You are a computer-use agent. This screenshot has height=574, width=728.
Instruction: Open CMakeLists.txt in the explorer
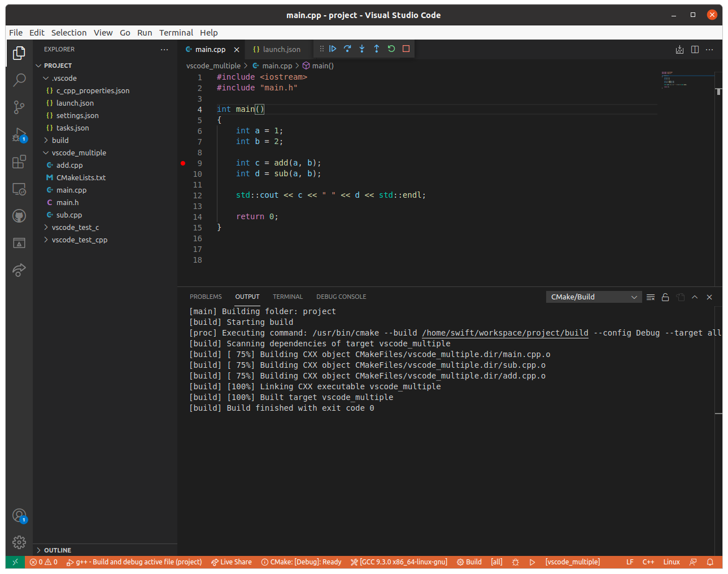point(105,177)
